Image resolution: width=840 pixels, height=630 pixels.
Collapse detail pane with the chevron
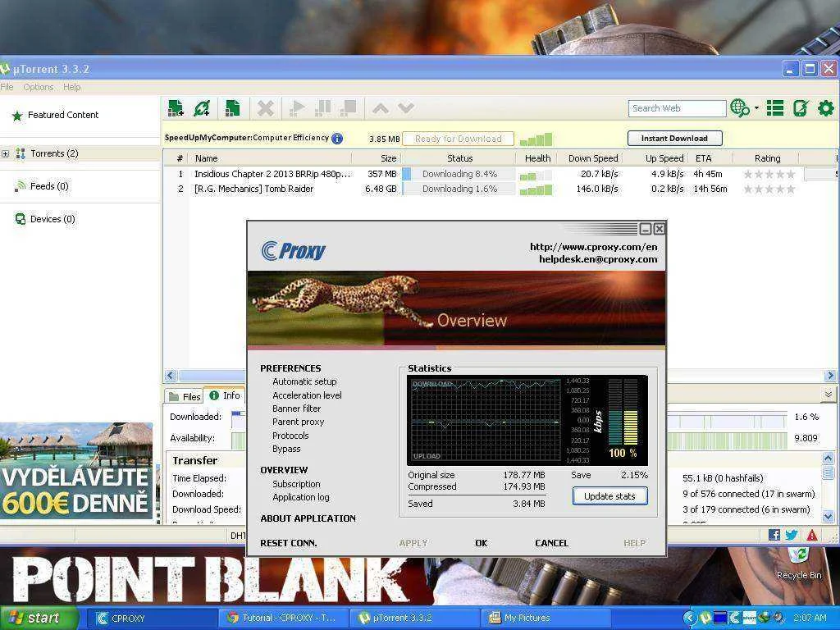(829, 395)
